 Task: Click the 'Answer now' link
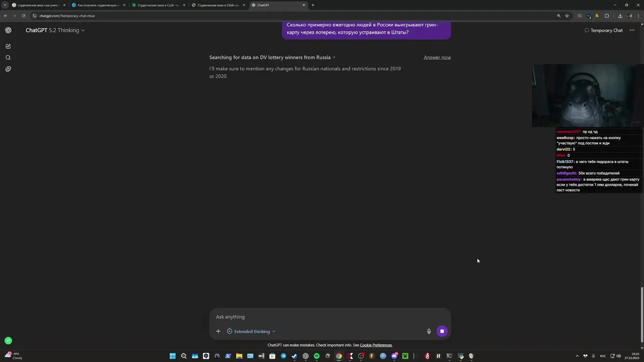[x=437, y=57]
